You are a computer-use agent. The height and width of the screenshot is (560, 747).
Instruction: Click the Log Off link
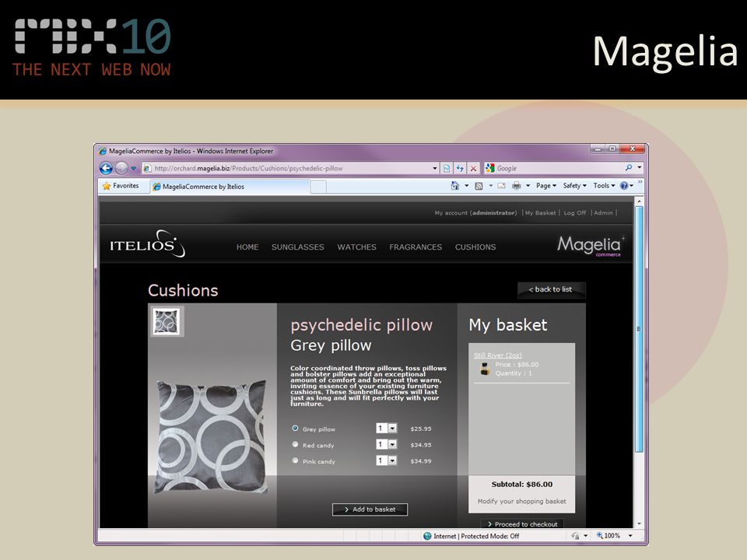(574, 213)
